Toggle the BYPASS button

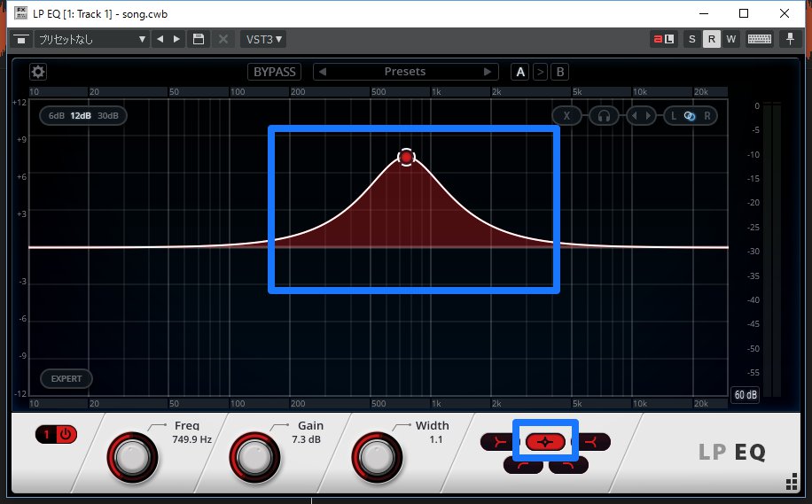[x=275, y=72]
